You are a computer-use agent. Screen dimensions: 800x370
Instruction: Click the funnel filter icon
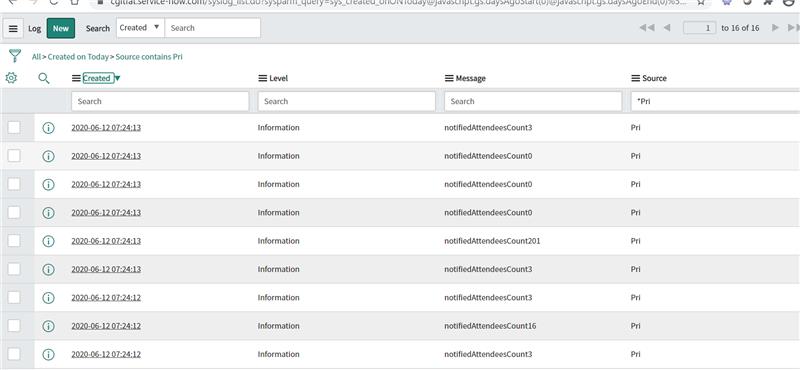pos(15,56)
